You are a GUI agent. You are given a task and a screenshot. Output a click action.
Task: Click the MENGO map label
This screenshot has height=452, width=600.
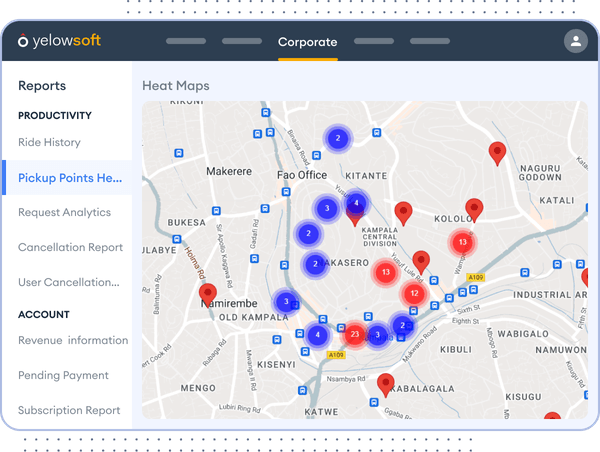[x=198, y=388]
